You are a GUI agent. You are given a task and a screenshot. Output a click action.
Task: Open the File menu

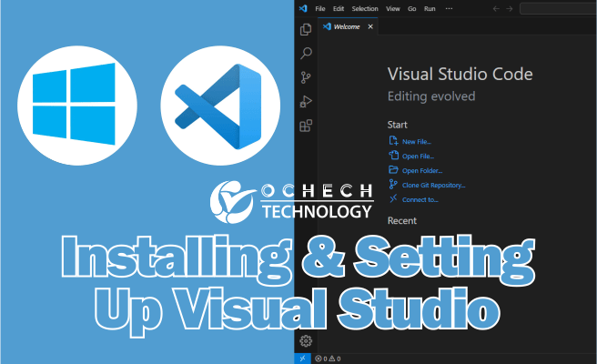[320, 9]
